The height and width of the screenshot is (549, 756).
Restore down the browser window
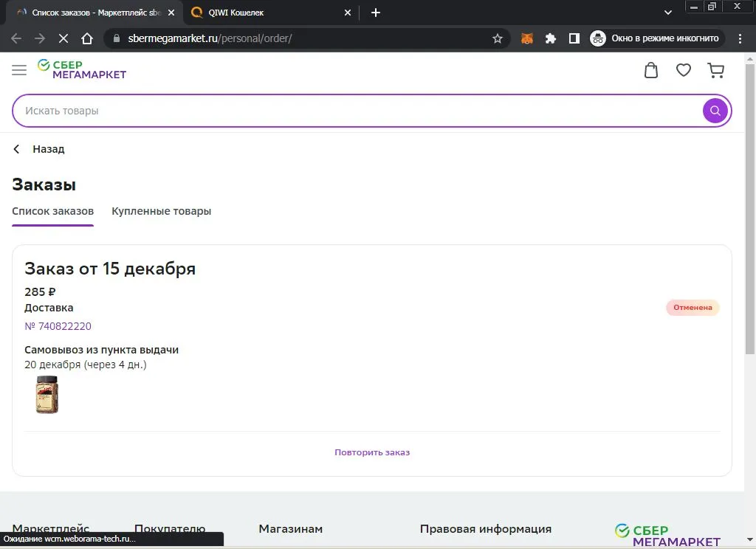coord(712,7)
